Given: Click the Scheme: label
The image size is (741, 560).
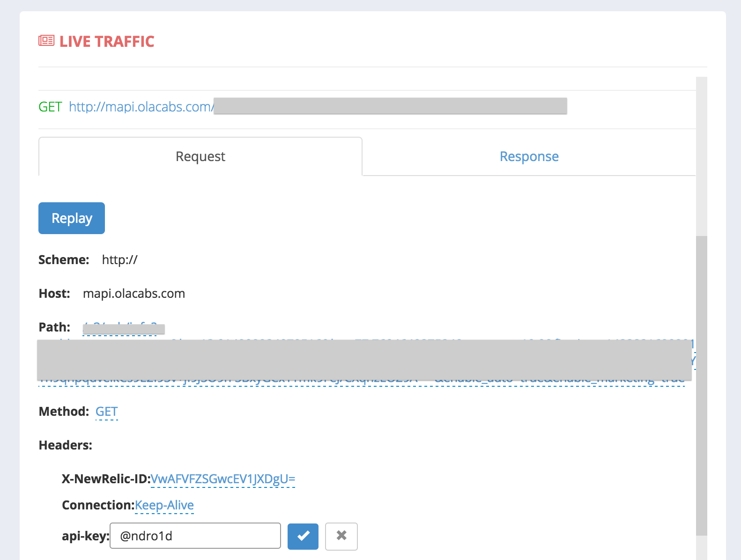Looking at the screenshot, I should (x=64, y=260).
